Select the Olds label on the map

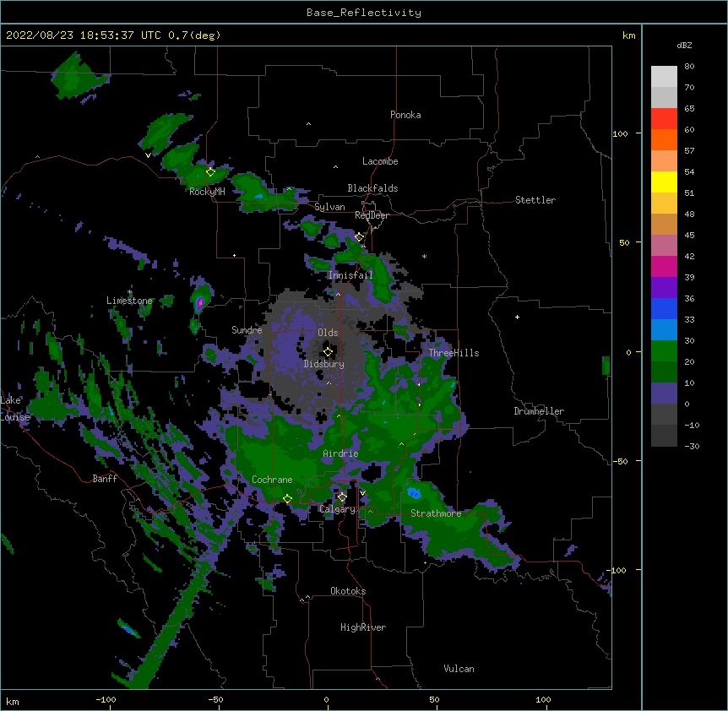328,333
